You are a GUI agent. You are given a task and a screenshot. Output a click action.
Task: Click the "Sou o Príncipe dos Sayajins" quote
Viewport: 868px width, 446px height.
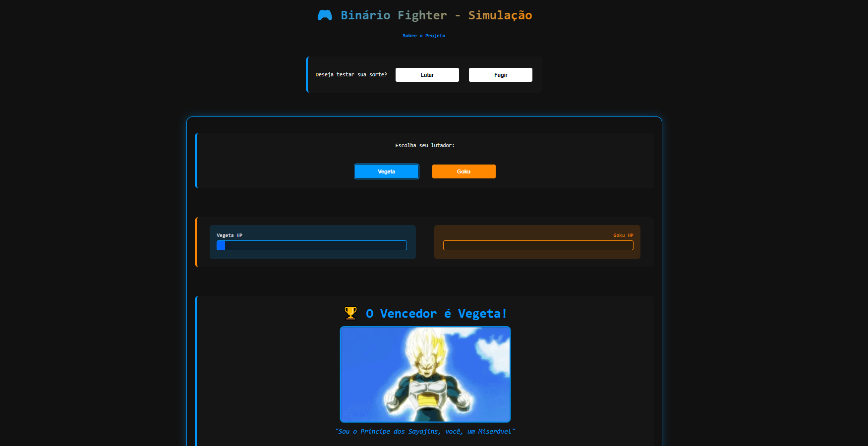pyautogui.click(x=425, y=431)
